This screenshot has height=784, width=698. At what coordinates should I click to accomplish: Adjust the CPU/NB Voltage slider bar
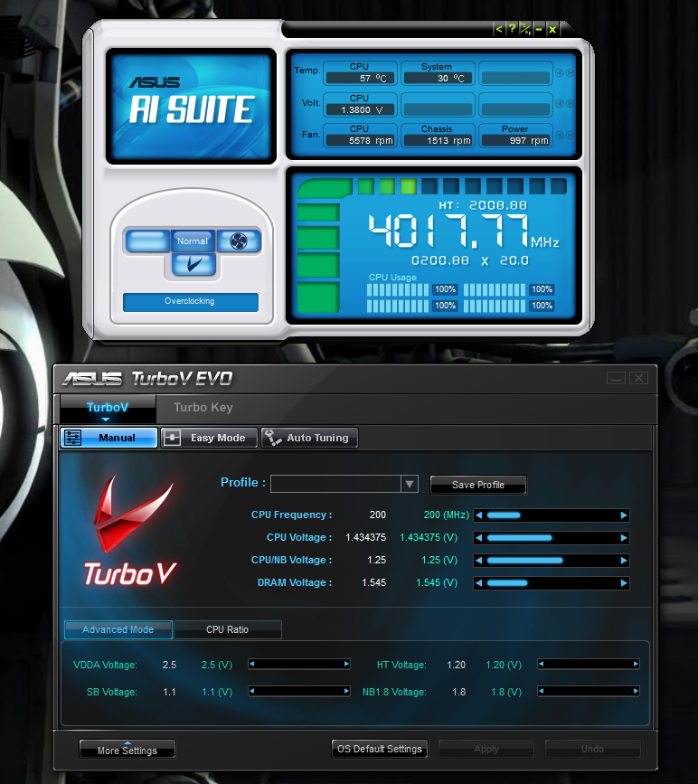(552, 561)
